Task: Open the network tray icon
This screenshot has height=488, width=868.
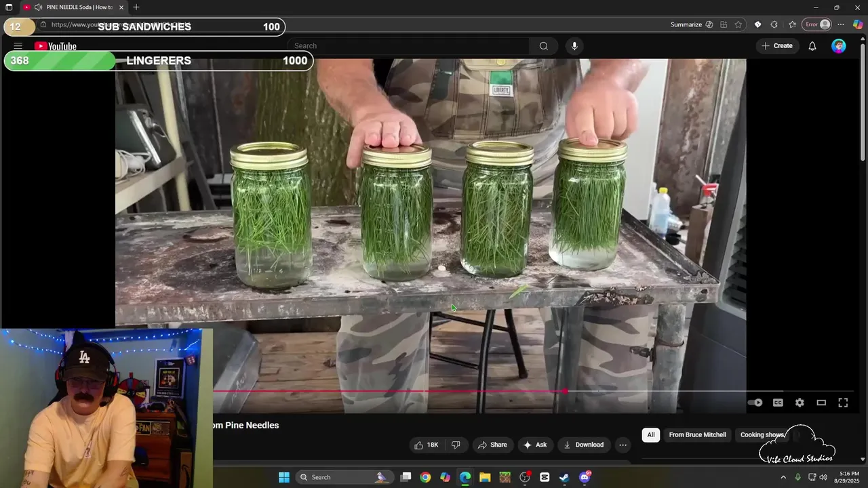Action: pyautogui.click(x=812, y=477)
